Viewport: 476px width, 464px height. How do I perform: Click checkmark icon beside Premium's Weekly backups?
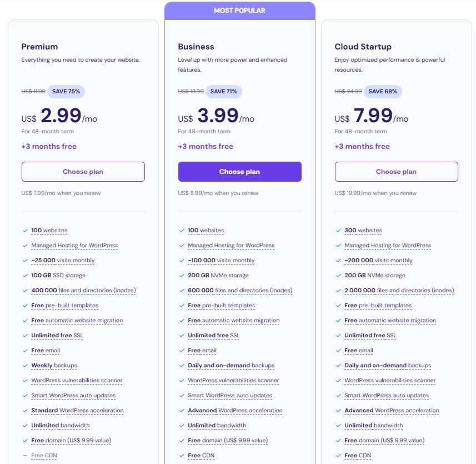click(25, 366)
